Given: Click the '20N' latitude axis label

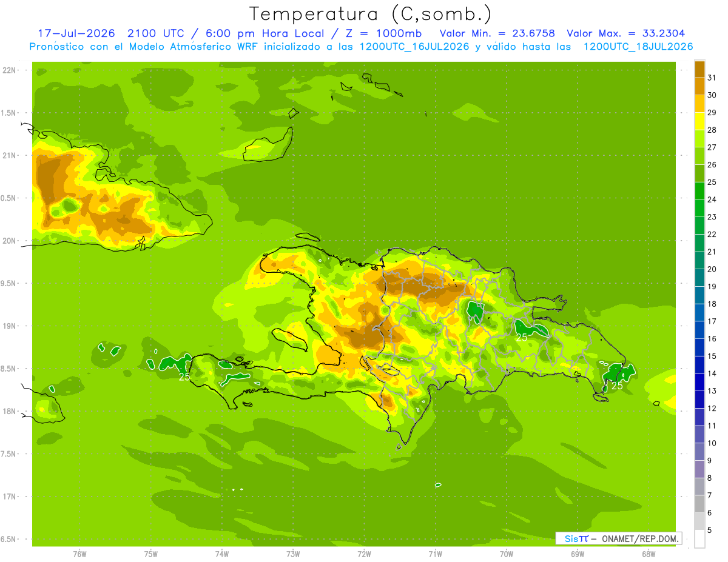Looking at the screenshot, I should pyautogui.click(x=10, y=241).
